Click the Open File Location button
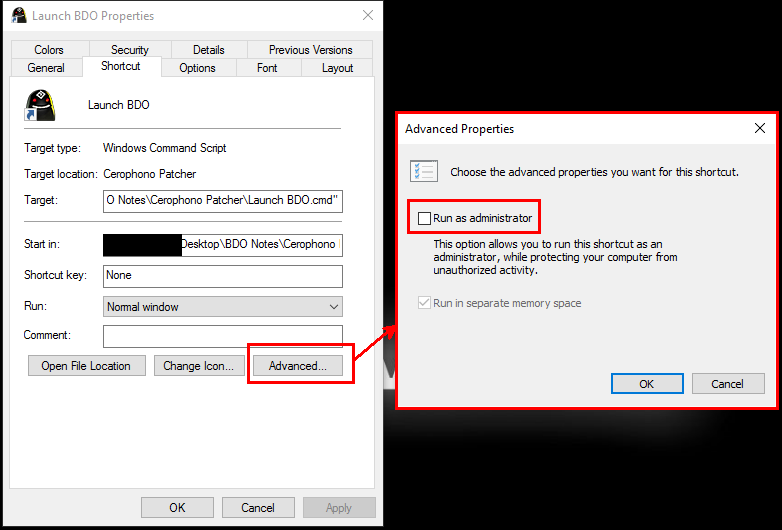The width and height of the screenshot is (782, 530). pyautogui.click(x=86, y=366)
